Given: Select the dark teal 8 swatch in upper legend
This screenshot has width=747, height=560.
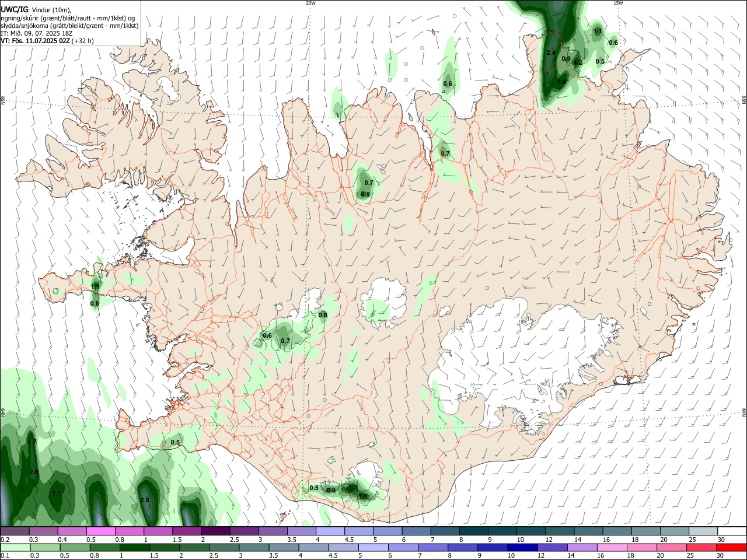Looking at the screenshot, I should [473, 531].
